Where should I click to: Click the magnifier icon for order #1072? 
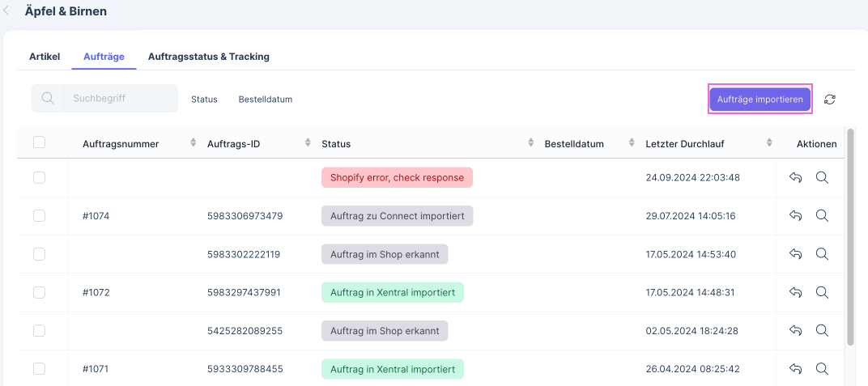pos(822,292)
